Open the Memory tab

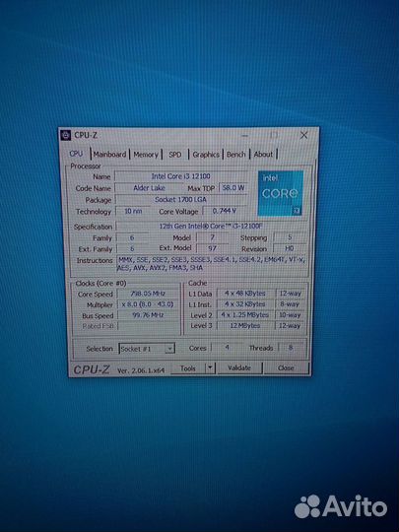point(146,155)
